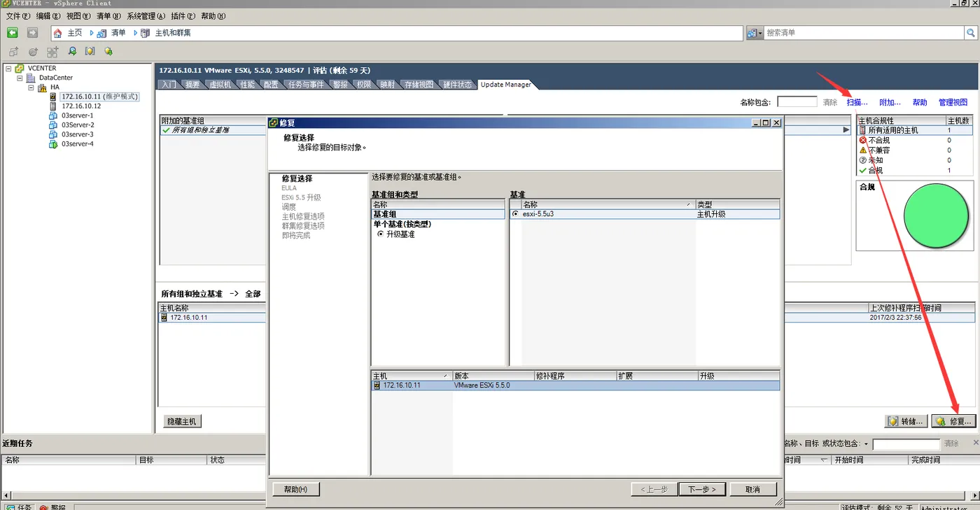Viewport: 980px width, 510px height.
Task: Click the 任务 status bar entry
Action: 18,507
